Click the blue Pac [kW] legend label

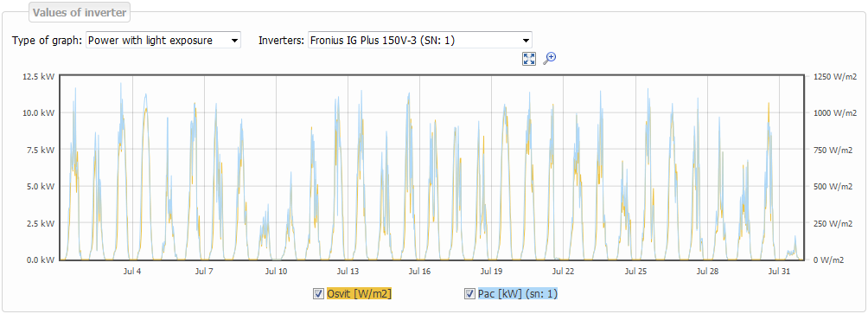(x=518, y=294)
